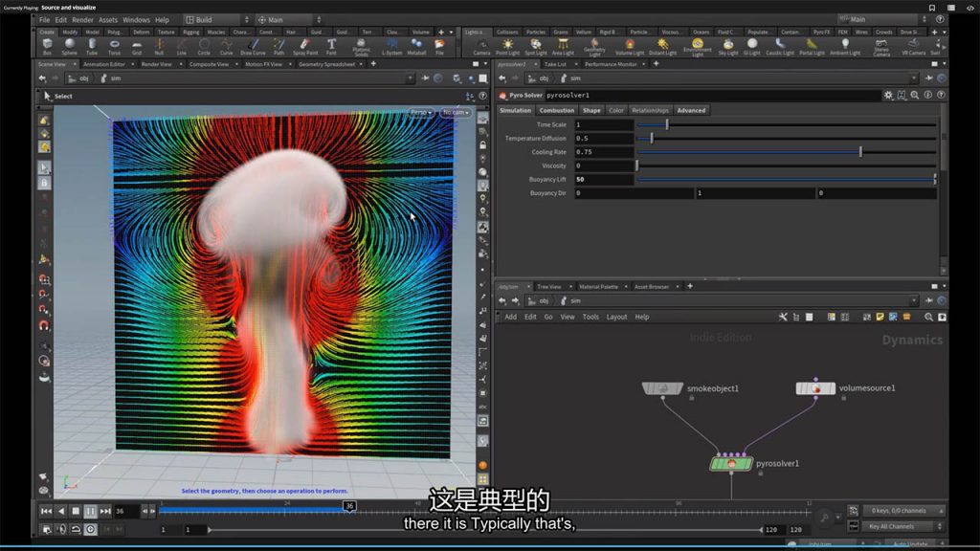Expand the network editor path history dropdown
The image size is (980, 551).
914,300
